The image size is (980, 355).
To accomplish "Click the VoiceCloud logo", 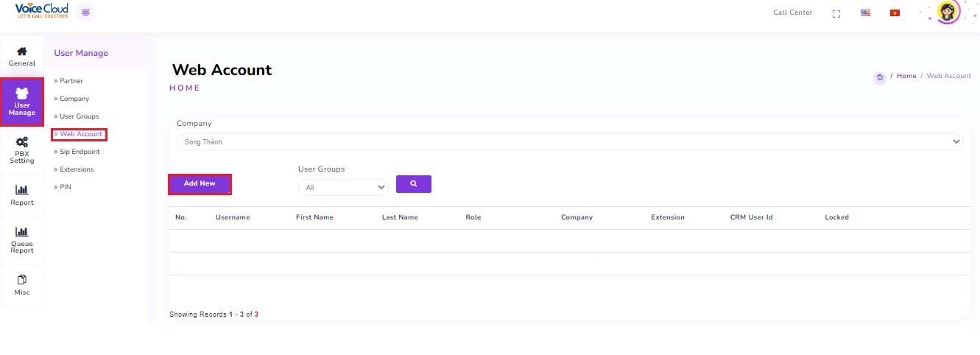I will 41,12.
